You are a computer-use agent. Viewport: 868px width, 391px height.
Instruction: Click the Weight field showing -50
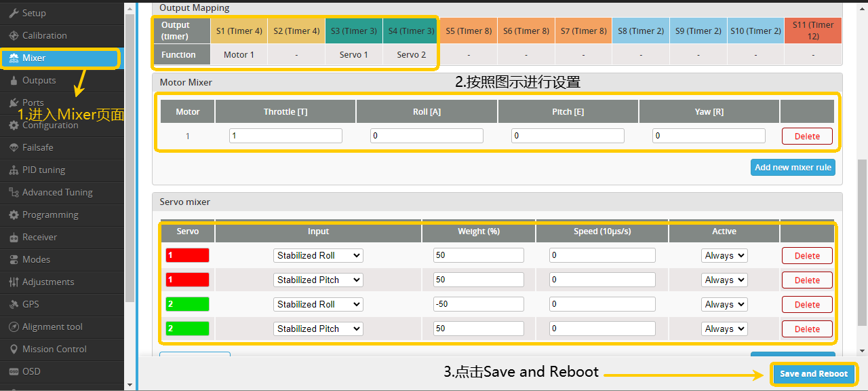479,304
